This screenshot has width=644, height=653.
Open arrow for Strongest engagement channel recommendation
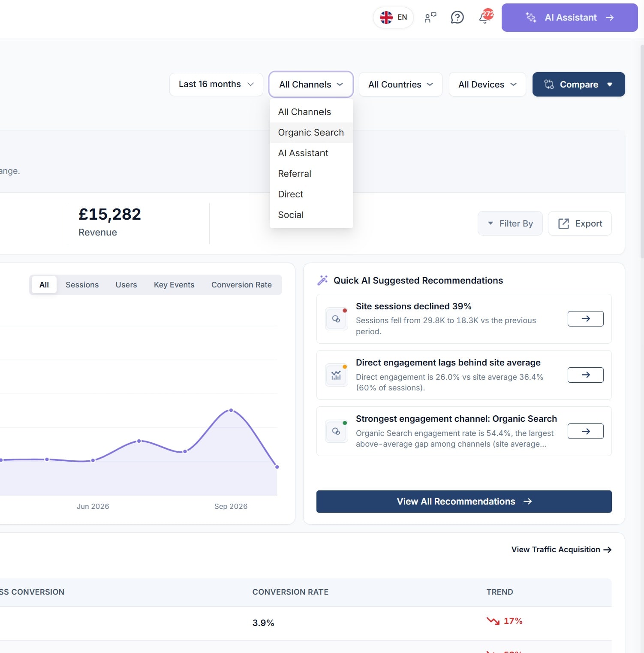coord(585,431)
